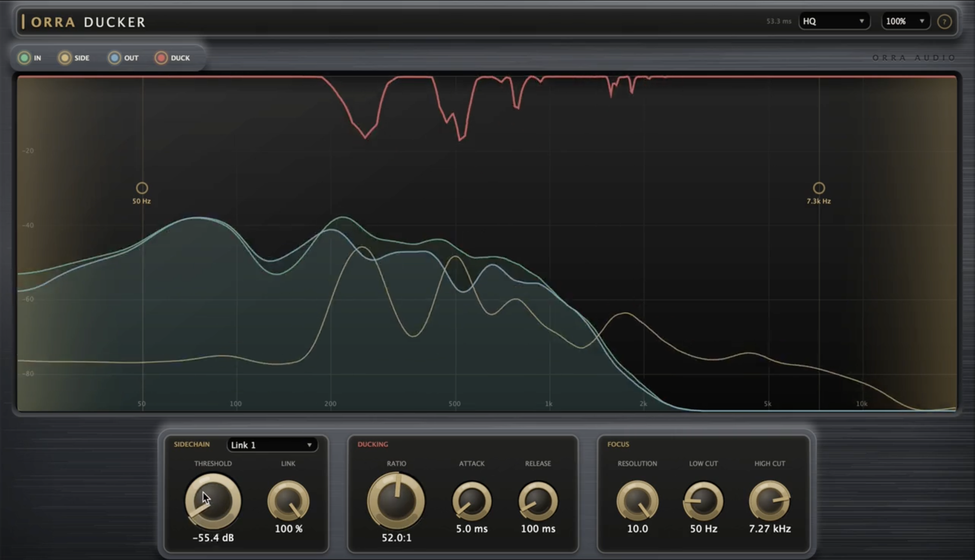Click the FOCUS section label
Image resolution: width=975 pixels, height=560 pixels.
coord(618,444)
